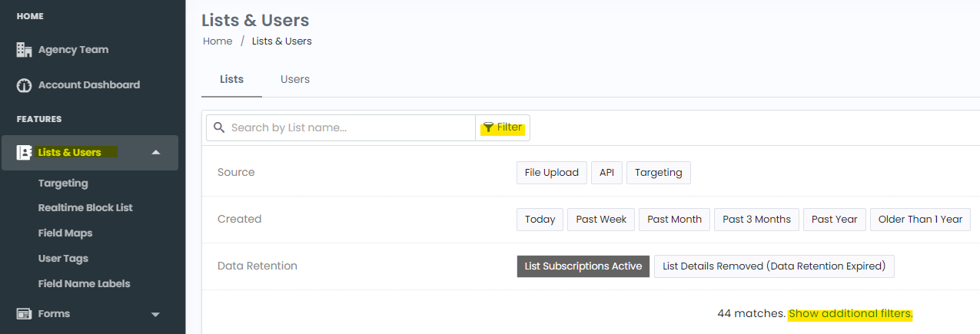Switch to the Lists tab

tap(231, 79)
